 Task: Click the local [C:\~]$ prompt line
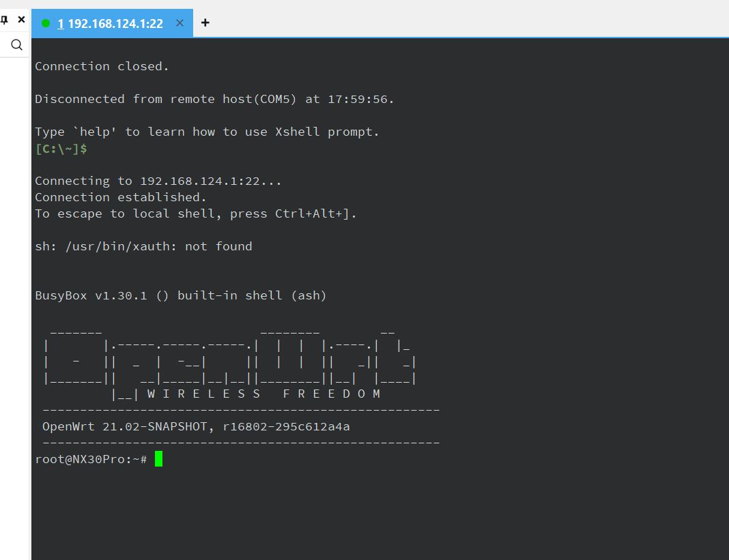click(x=61, y=148)
